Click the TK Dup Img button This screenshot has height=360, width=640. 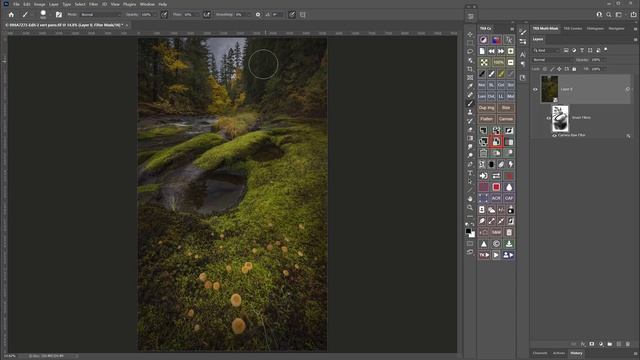(486, 108)
